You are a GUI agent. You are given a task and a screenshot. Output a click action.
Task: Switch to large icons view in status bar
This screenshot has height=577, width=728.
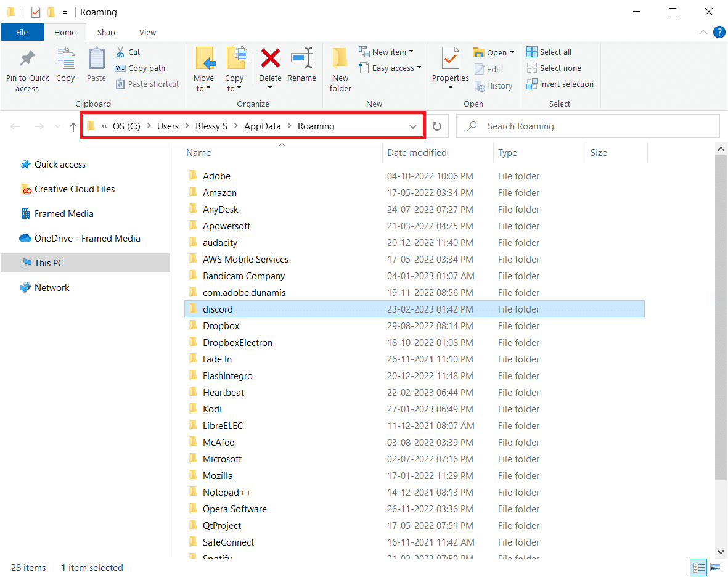click(716, 567)
